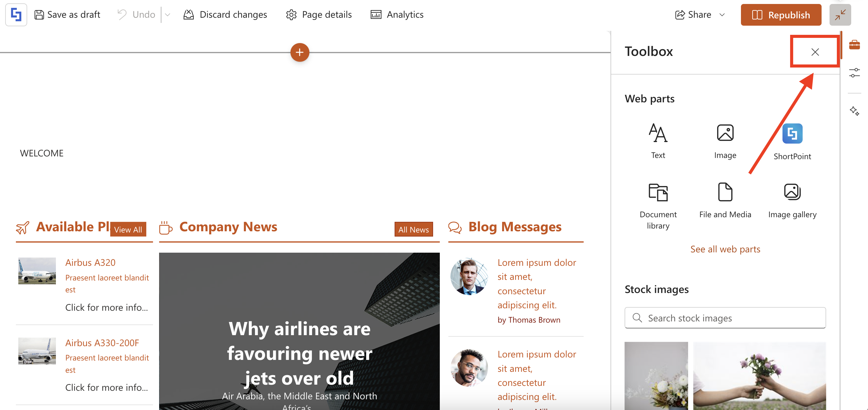Click the ShortPoint logo in the top-left corner
Image resolution: width=868 pixels, height=410 pixels.
(16, 14)
